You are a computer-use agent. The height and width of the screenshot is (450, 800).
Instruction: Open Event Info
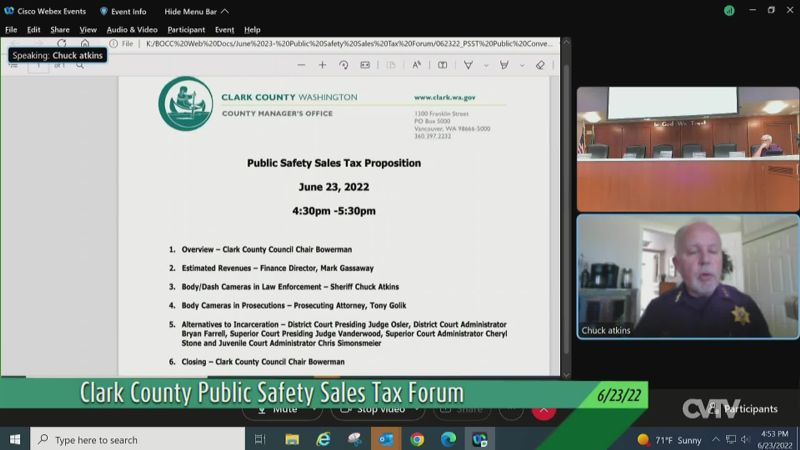pyautogui.click(x=123, y=11)
